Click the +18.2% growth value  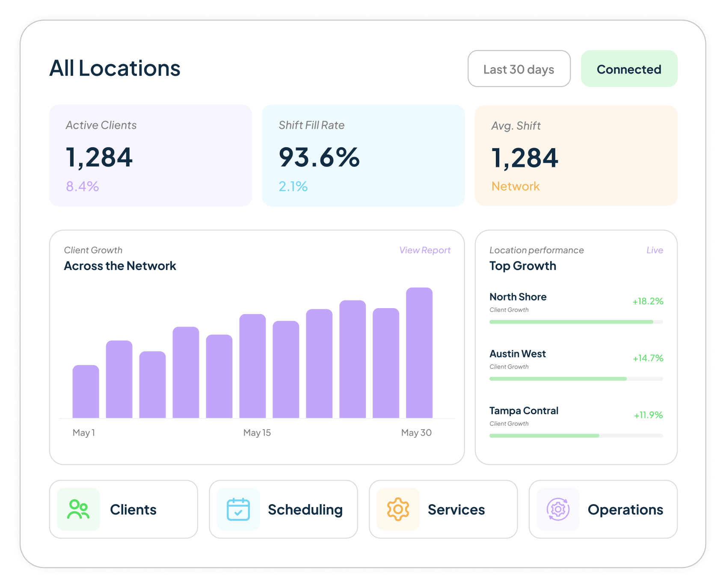[648, 301]
